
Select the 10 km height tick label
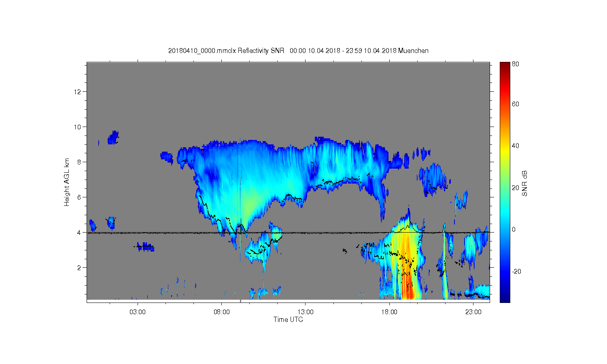point(77,127)
